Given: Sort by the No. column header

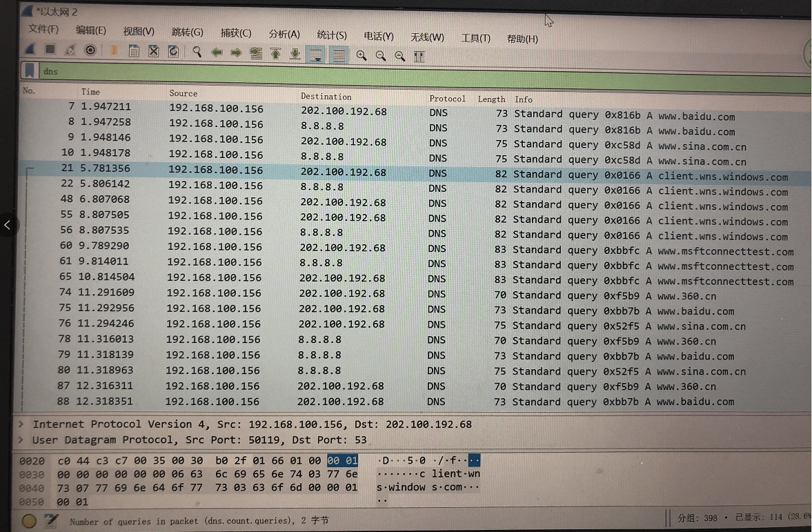Looking at the screenshot, I should [x=29, y=90].
